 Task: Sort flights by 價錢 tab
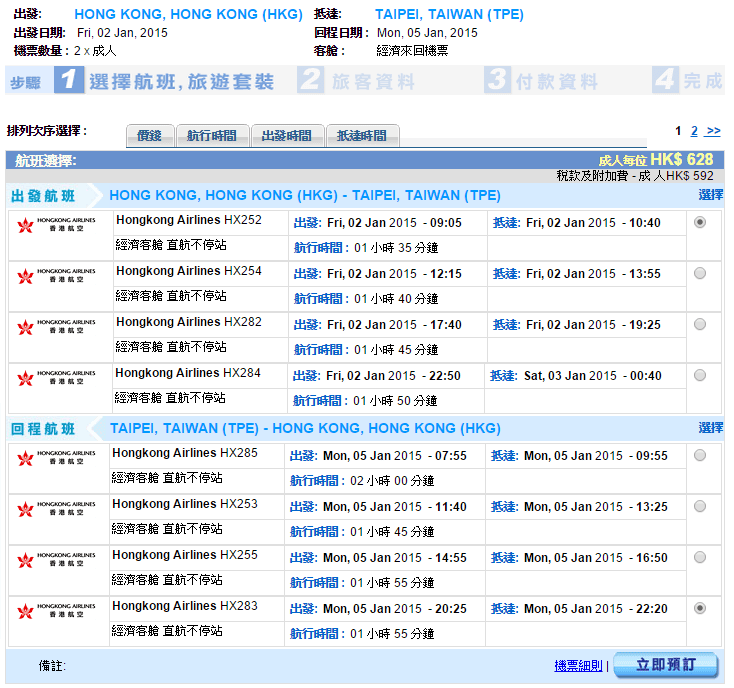click(x=149, y=136)
